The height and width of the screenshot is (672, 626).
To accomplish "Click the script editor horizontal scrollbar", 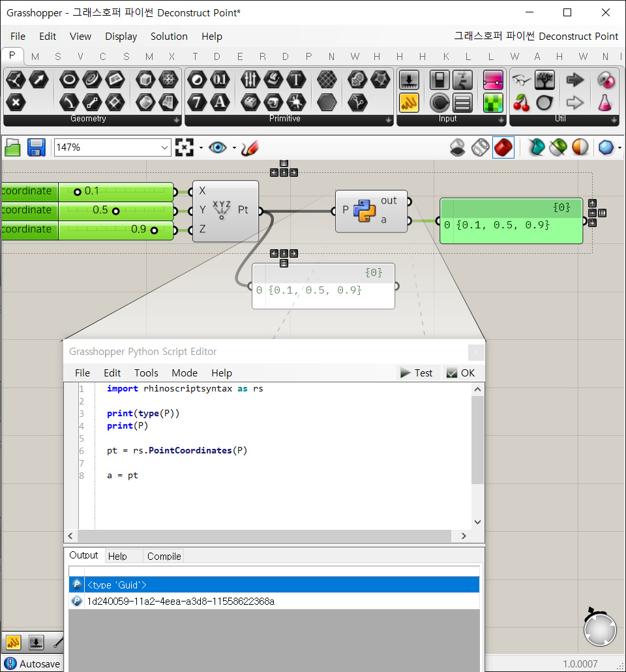I will (265, 536).
